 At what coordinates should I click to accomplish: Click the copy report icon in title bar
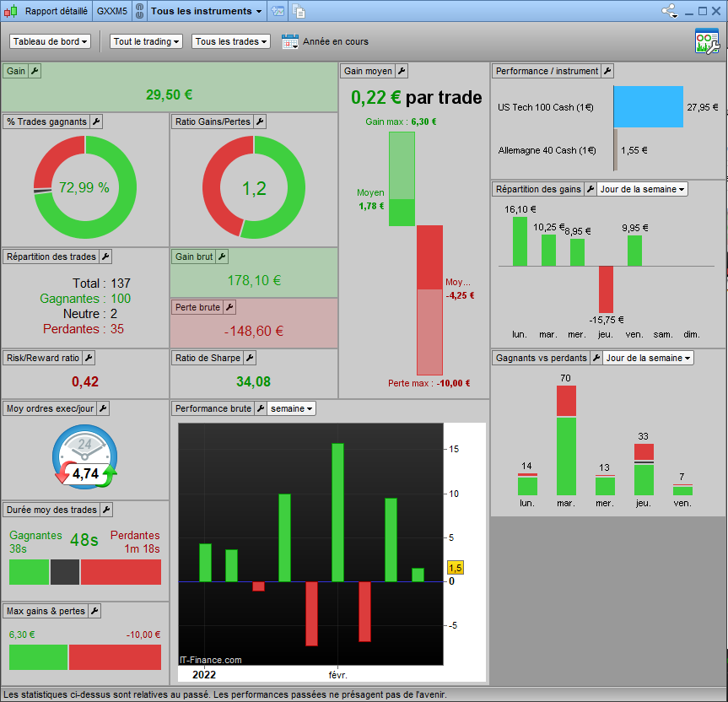coord(299,12)
